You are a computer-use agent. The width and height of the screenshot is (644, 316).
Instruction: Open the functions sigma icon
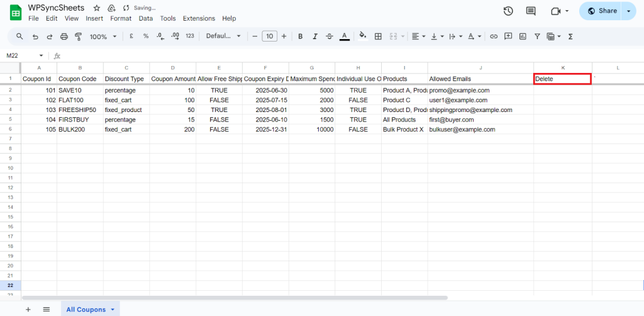570,37
